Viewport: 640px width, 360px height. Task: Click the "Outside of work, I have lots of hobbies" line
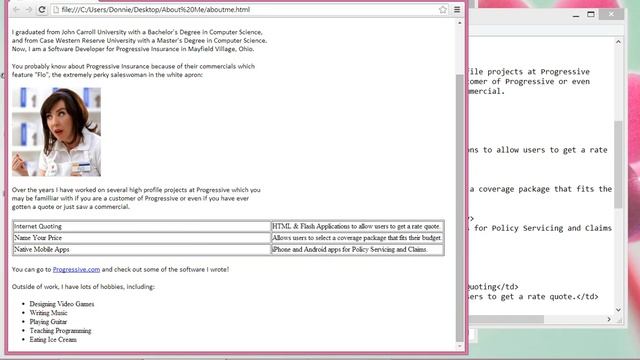[x=83, y=287]
